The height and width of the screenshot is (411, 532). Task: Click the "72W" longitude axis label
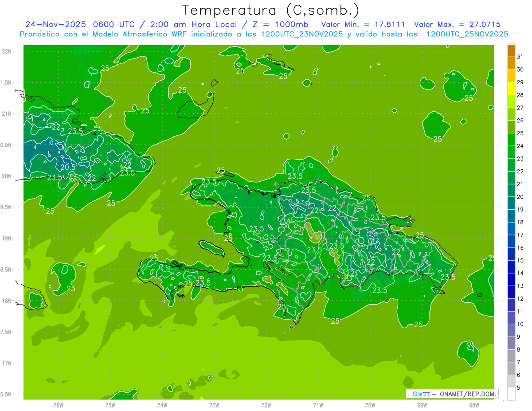point(266,405)
